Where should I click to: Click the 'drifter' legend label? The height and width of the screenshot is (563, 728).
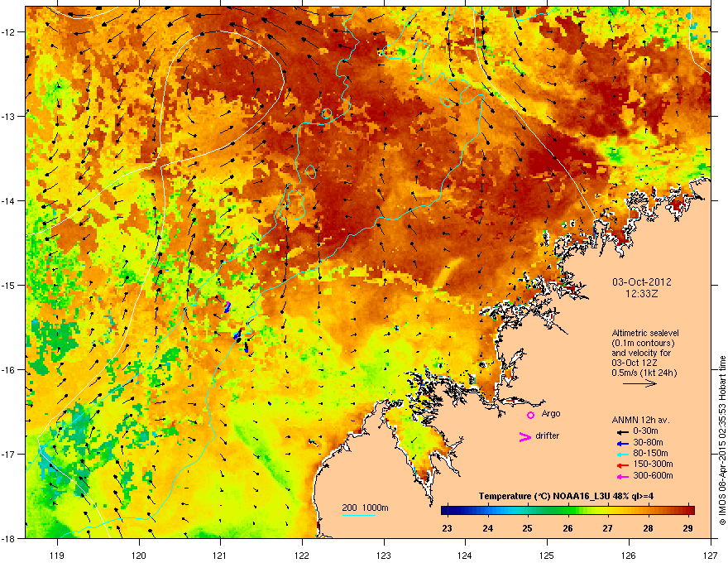tap(548, 435)
